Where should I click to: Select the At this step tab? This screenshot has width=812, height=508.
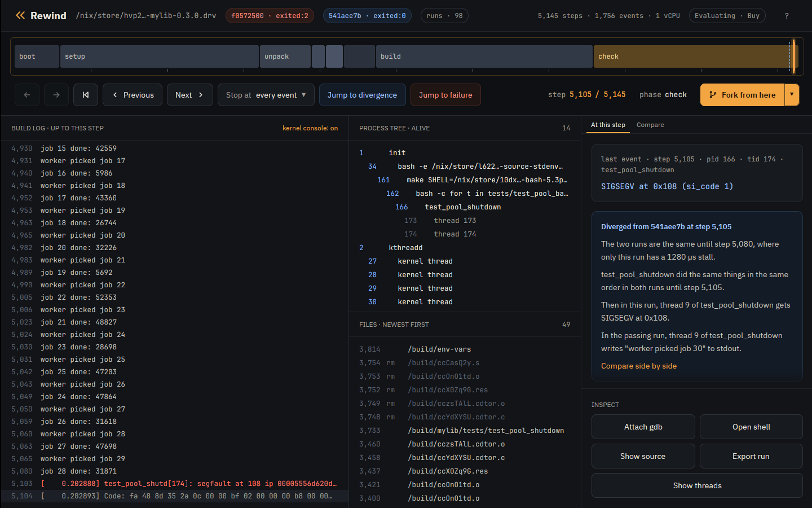608,125
